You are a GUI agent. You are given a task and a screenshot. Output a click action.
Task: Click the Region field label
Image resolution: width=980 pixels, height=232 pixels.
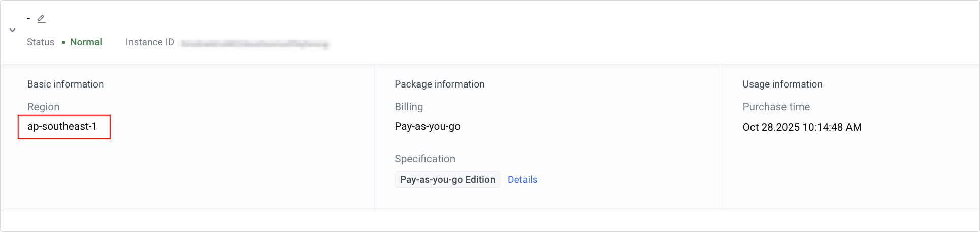[x=44, y=107]
